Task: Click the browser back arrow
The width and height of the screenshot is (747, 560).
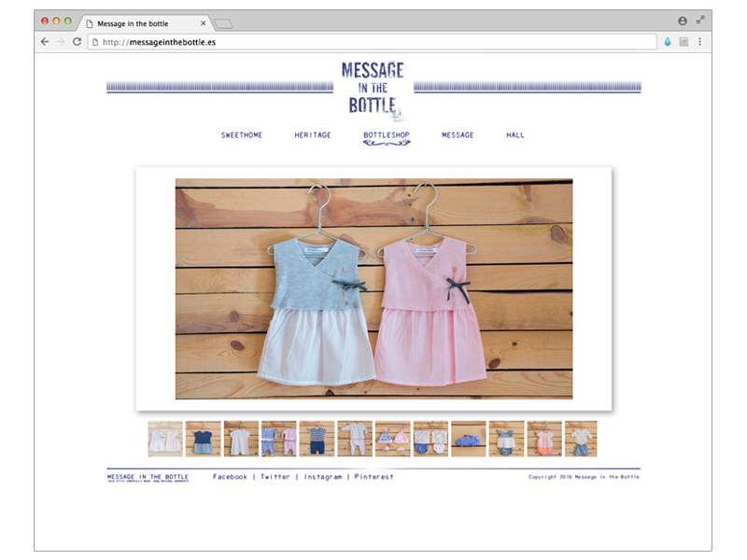Action: (45, 42)
